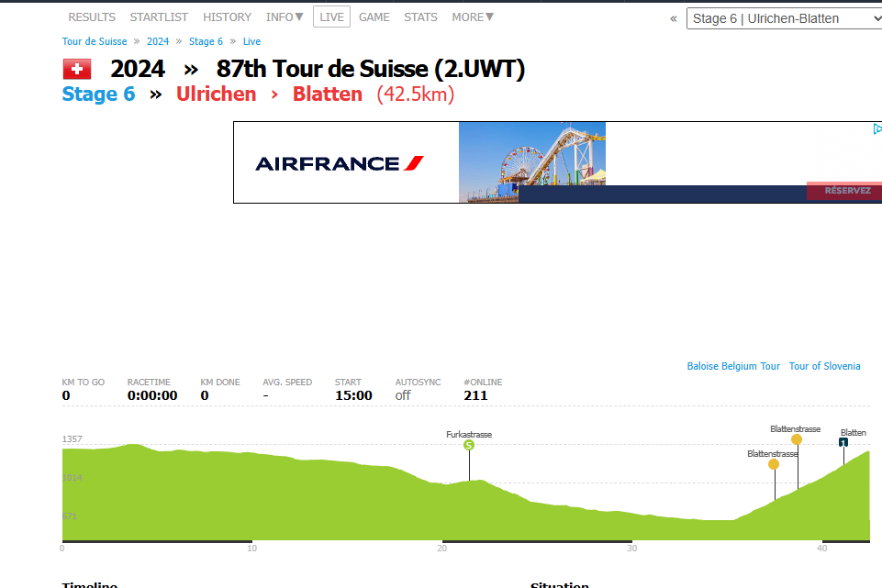882x588 pixels.
Task: Select the LIVE tab
Action: [x=331, y=17]
